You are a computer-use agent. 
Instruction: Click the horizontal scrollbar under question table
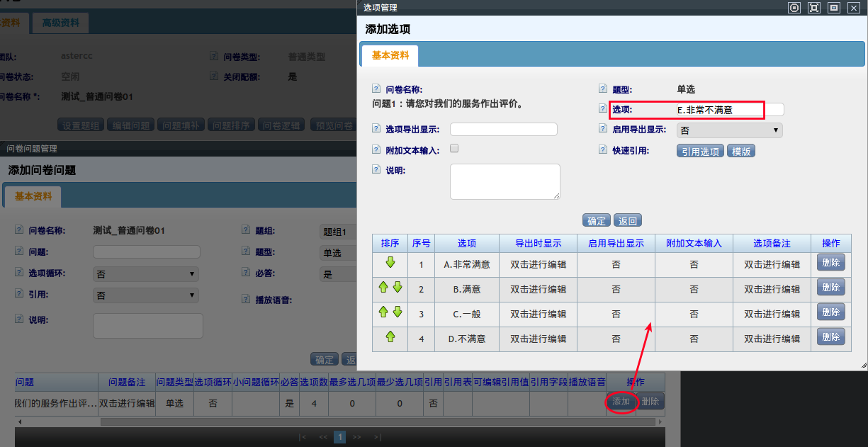click(283, 421)
